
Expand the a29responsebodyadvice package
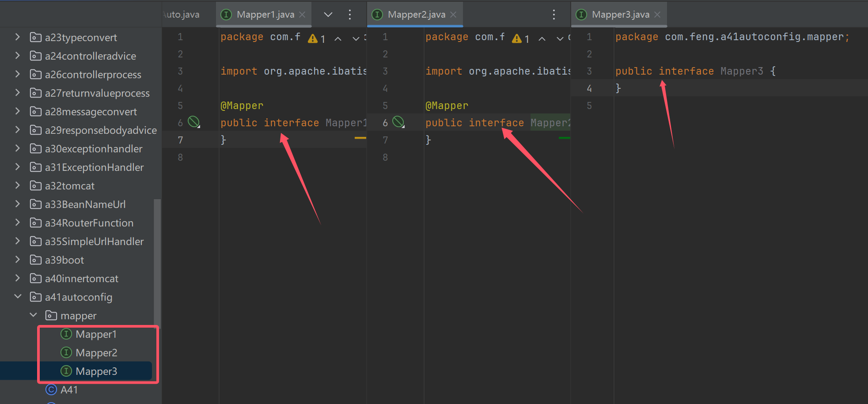point(18,130)
